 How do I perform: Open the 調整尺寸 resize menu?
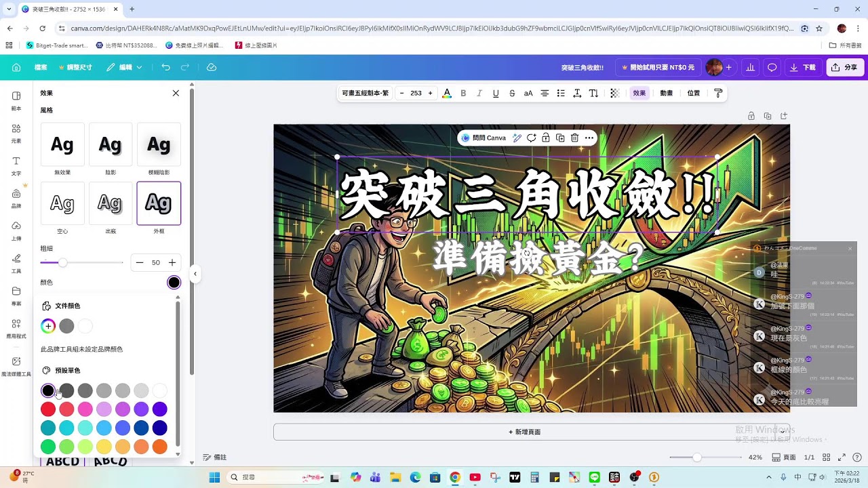coord(75,67)
